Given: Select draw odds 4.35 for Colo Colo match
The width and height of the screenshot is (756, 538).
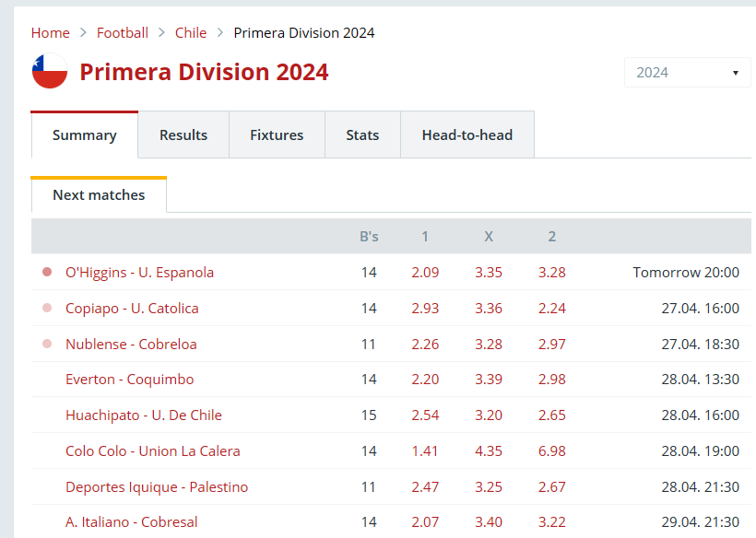Looking at the screenshot, I should pyautogui.click(x=489, y=450).
